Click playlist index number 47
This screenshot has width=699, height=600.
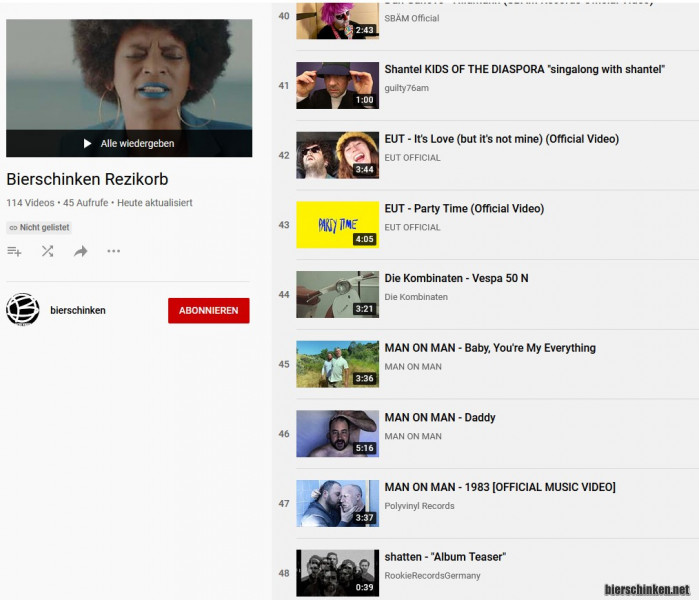284,504
